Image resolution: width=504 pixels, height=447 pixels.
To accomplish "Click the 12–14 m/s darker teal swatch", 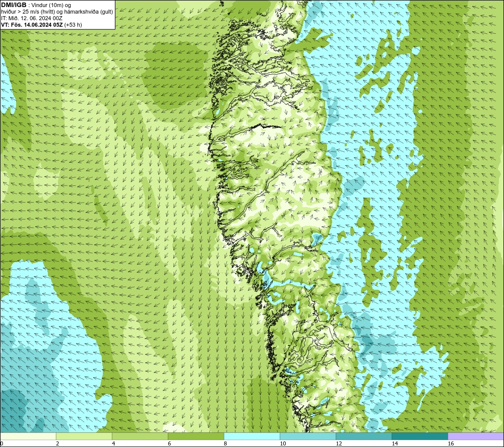I will tap(363, 436).
